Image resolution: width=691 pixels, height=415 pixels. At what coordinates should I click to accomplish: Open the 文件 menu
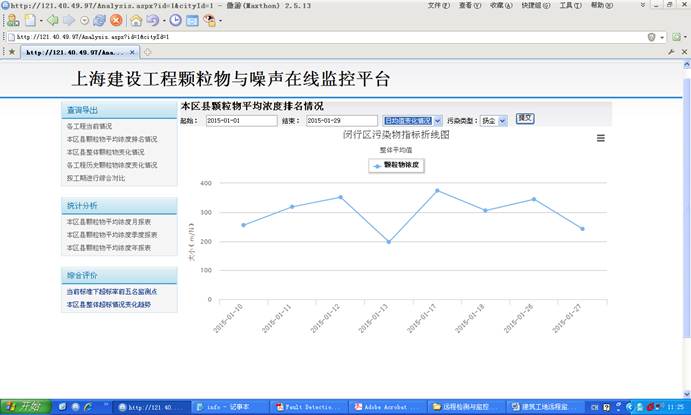pos(437,5)
